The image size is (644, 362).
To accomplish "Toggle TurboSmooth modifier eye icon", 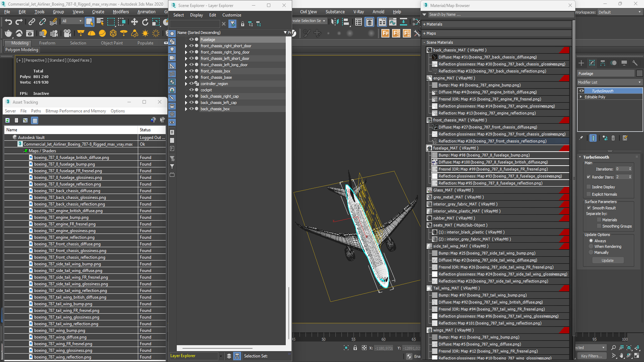I will coord(582,91).
